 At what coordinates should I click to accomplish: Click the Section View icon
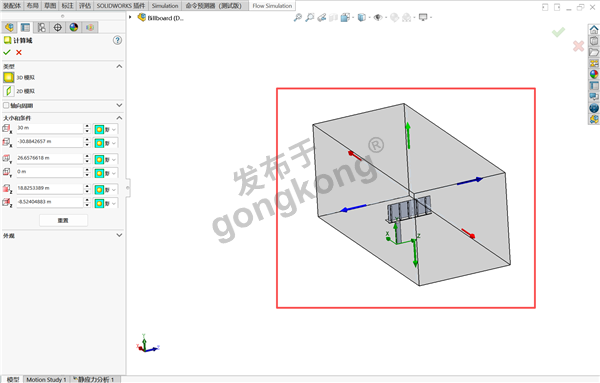pos(334,18)
